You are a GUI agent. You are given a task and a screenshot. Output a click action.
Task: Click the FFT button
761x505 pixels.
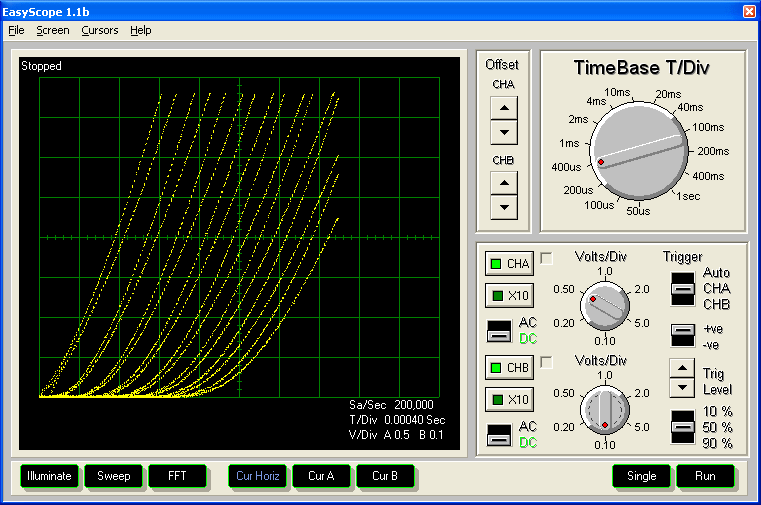coord(178,476)
